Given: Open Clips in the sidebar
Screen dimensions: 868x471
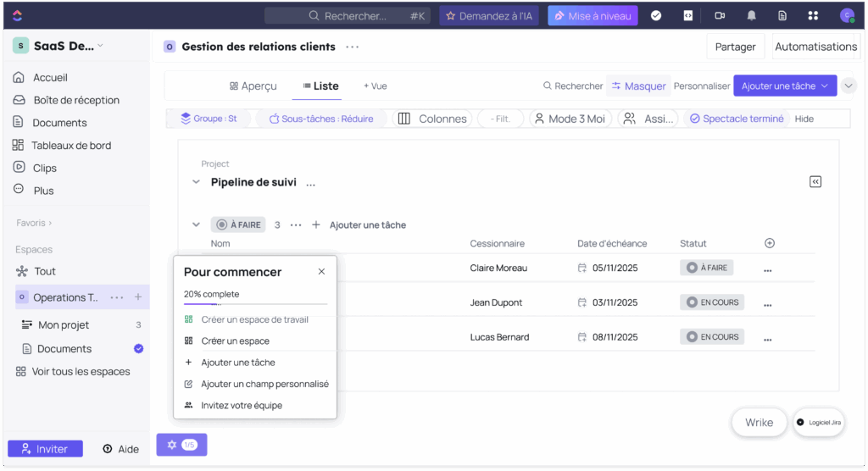Looking at the screenshot, I should 44,169.
